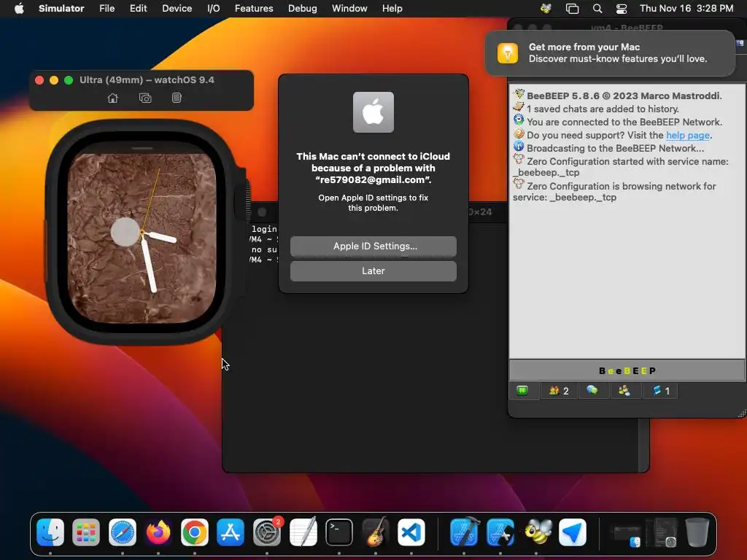Screen dimensions: 747x560
Task: Launch Safari from the Dock
Action: pyautogui.click(x=123, y=532)
